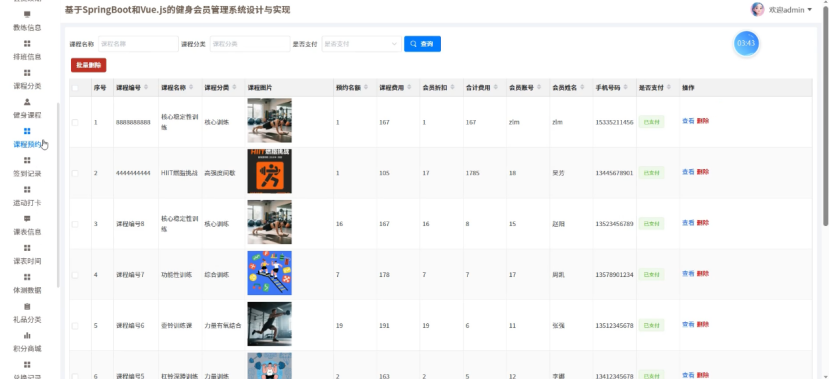
Task: Open the HIIT orange course image
Action: click(269, 171)
